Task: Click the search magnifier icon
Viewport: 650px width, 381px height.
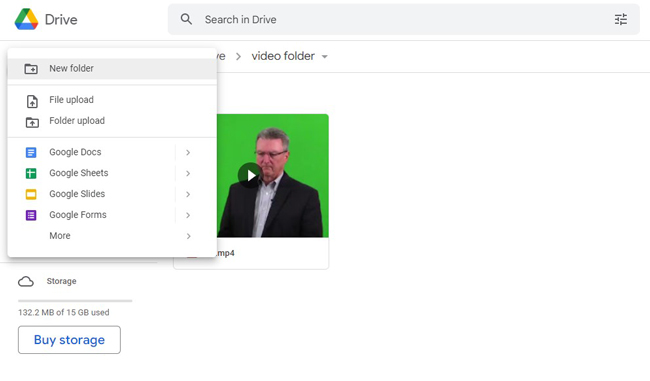Action: click(x=186, y=19)
